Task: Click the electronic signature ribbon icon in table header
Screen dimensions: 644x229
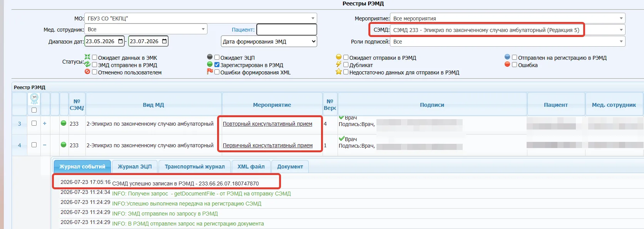Action: coord(34,99)
